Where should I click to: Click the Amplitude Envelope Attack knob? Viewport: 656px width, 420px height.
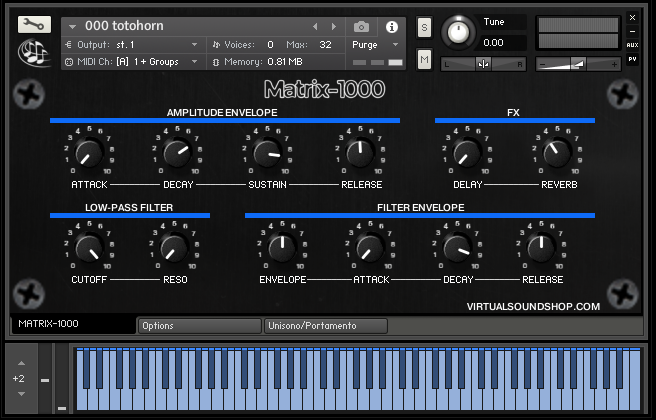[88, 153]
